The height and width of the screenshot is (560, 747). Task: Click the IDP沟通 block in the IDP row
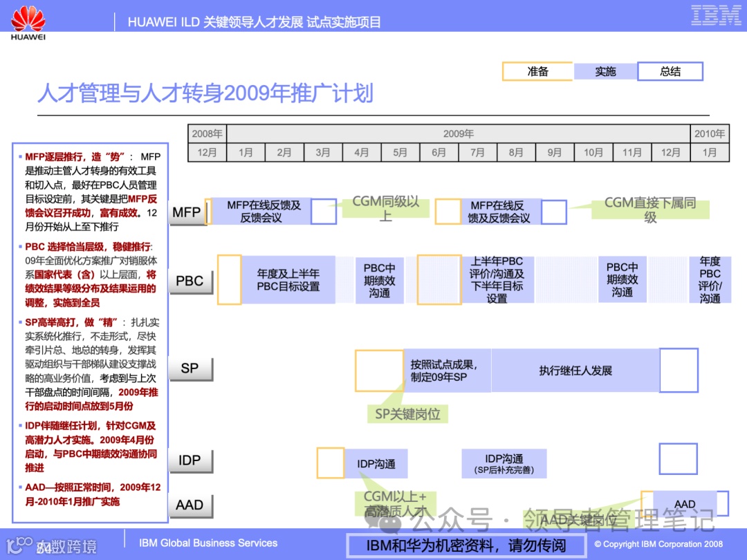click(x=376, y=463)
